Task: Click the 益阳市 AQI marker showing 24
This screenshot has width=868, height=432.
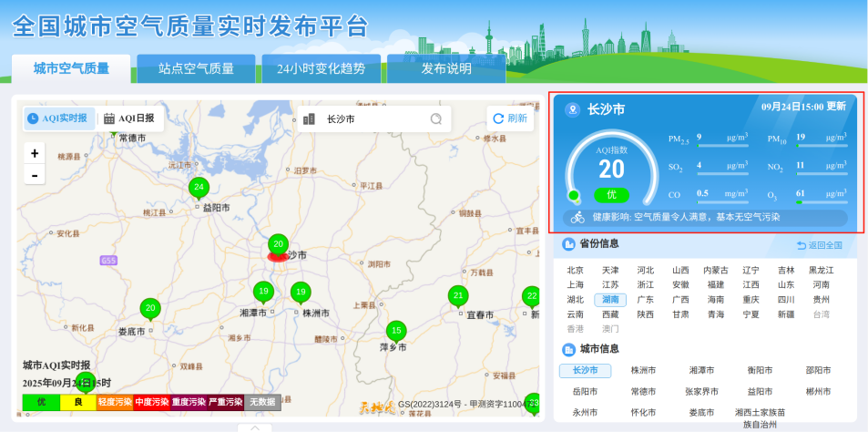Action: [199, 188]
